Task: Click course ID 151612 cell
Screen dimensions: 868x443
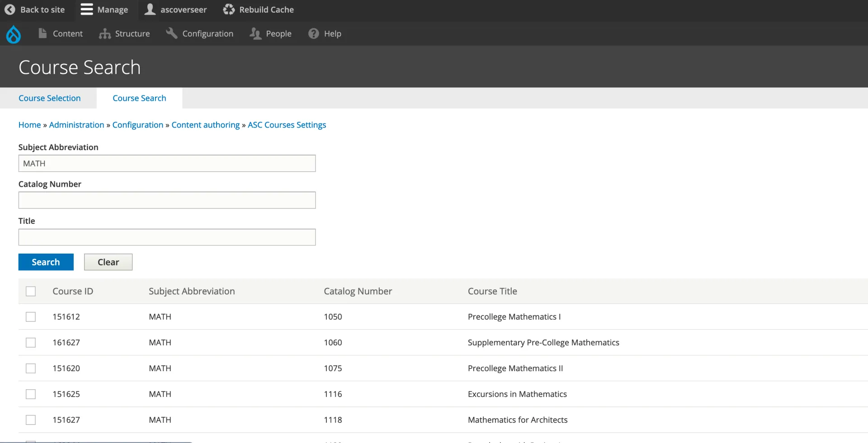Action: click(x=66, y=317)
